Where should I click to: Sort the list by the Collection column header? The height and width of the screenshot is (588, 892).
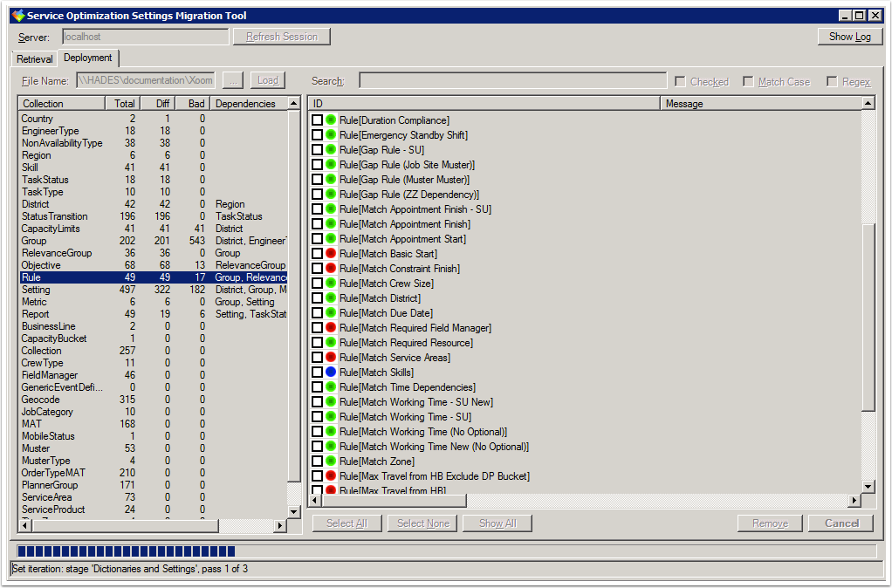click(61, 104)
